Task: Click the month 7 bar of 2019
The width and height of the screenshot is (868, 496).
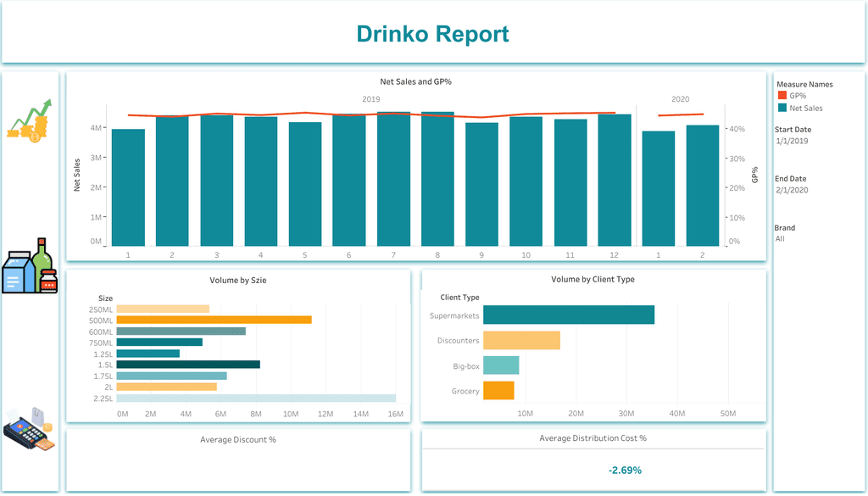Action: 393,178
